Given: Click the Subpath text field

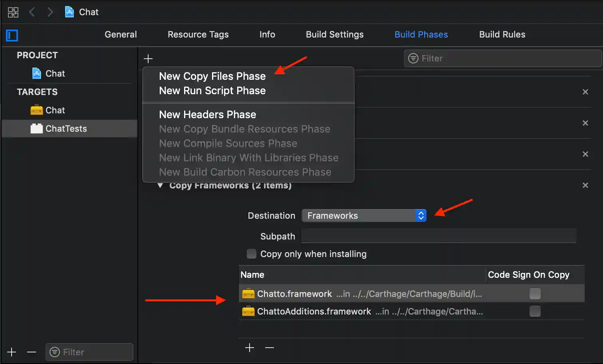Looking at the screenshot, I should (438, 236).
